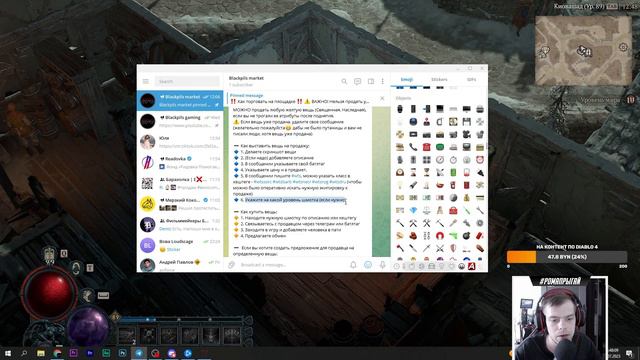Insert the red alarm clock emoji

point(480,160)
